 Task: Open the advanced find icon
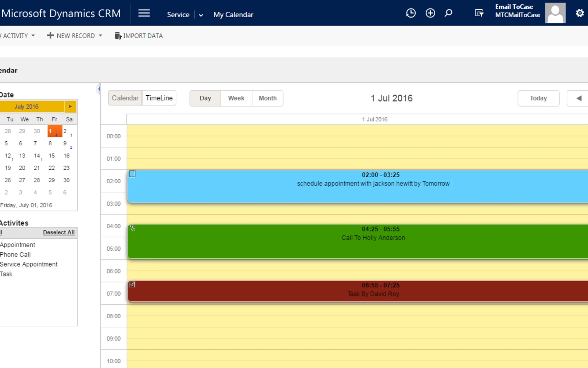pos(479,13)
